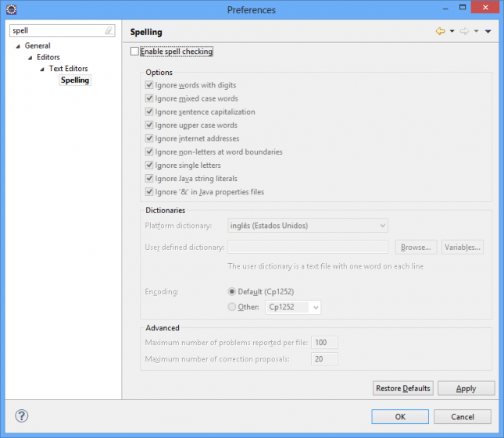This screenshot has height=438, width=504.
Task: Clear the preference filter text with eraser icon
Action: point(109,30)
